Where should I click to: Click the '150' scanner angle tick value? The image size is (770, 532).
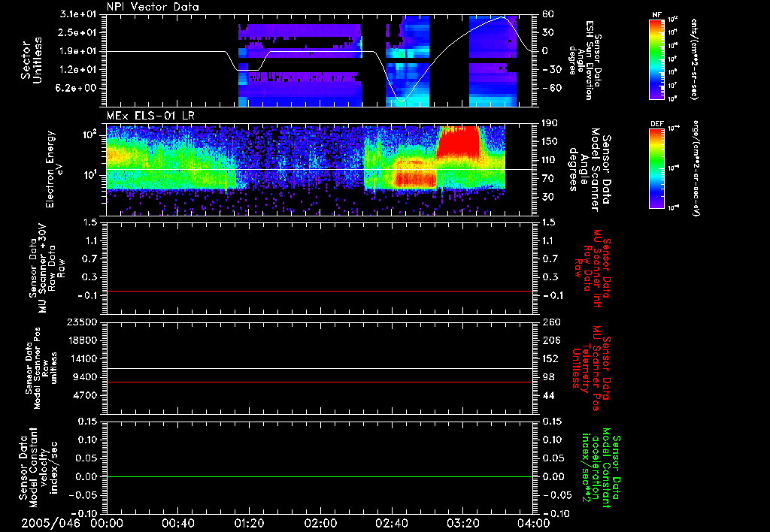(550, 142)
